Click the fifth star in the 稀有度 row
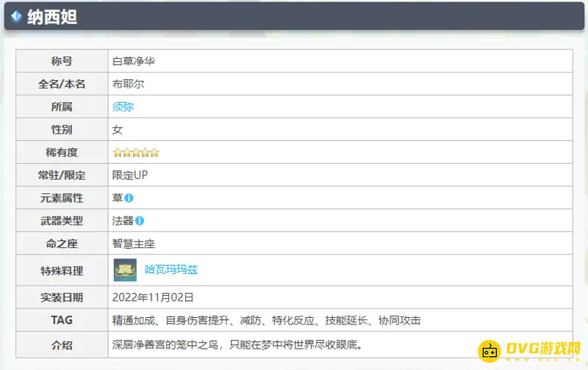Screen dimensions: 588x370 [x=154, y=153]
